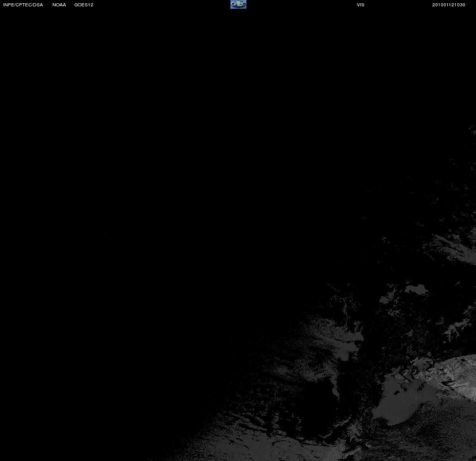Viewport: 476px width, 461px height.
Task: Click the GOES12 satellite label
Action: (84, 5)
